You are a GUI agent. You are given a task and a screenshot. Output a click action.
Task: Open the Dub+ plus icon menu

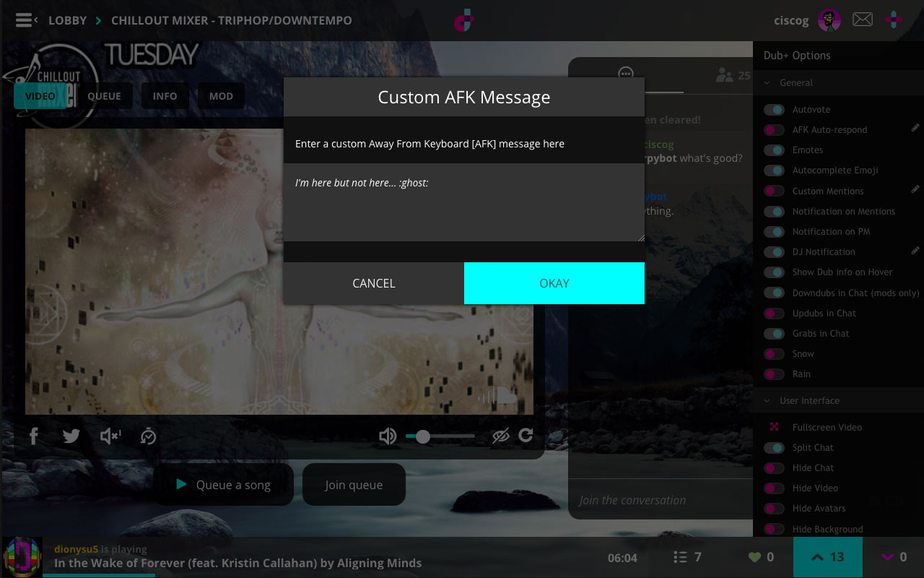[x=894, y=20]
